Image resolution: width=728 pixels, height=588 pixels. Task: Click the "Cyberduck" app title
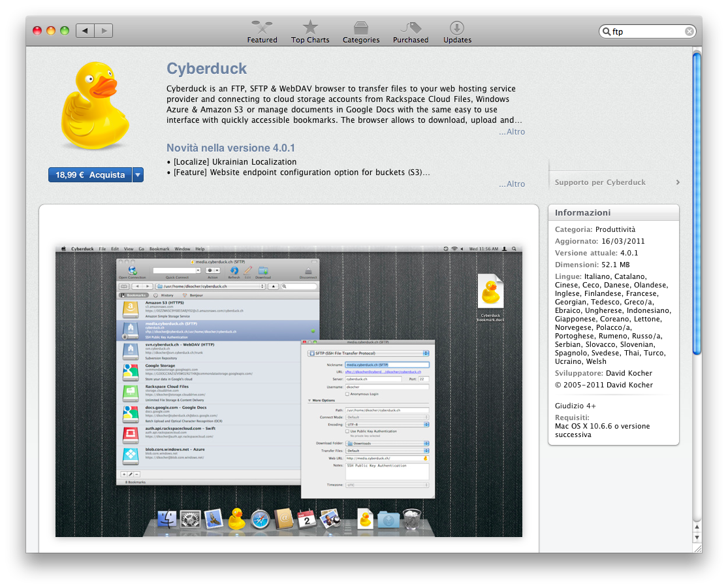pos(206,69)
